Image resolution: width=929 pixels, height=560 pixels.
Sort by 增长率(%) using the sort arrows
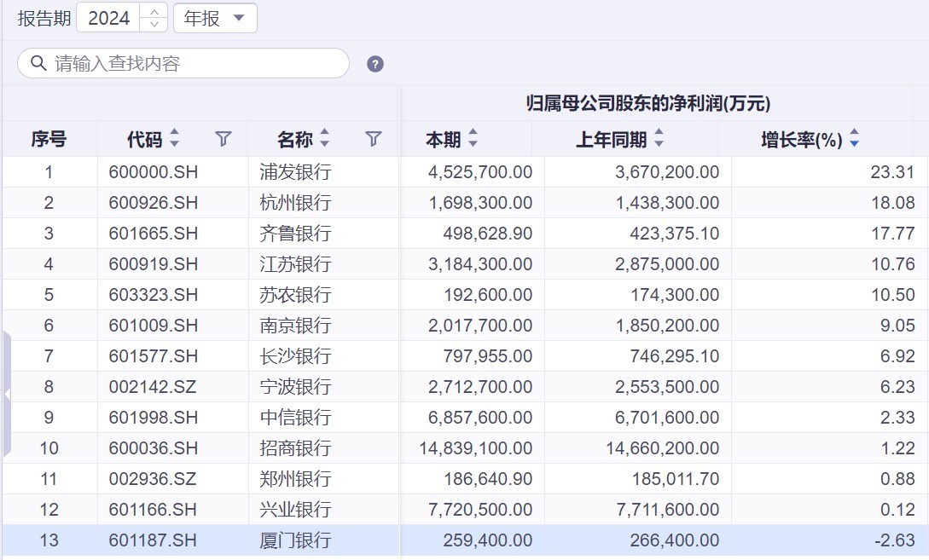(852, 137)
